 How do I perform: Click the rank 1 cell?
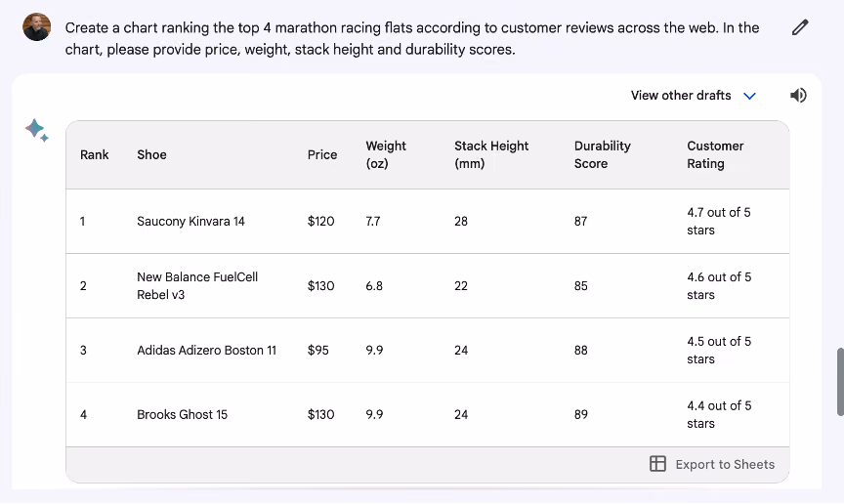tap(82, 222)
